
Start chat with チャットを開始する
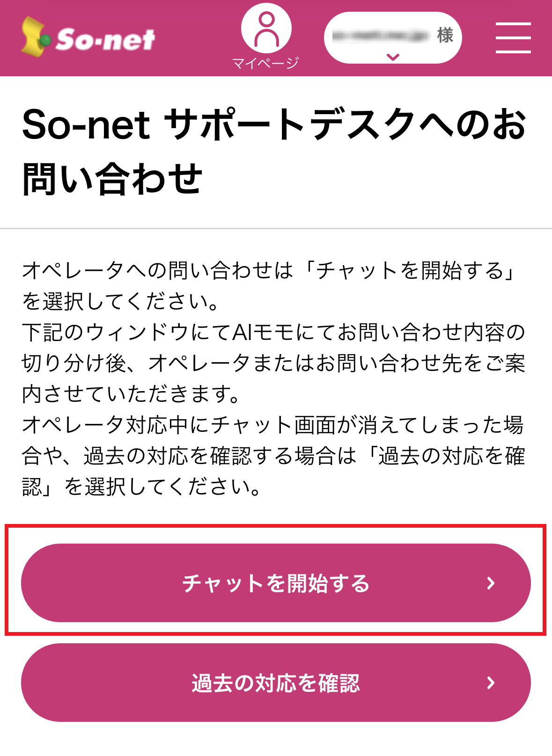275,583
